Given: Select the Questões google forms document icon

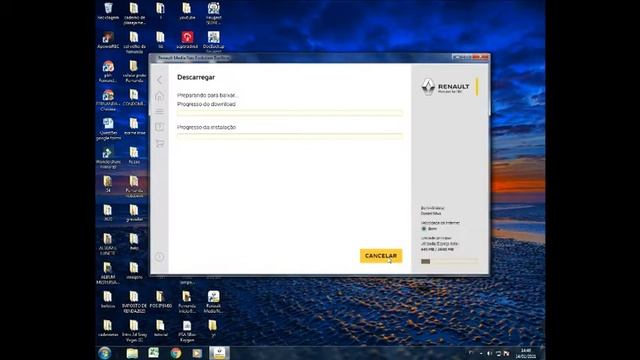Looking at the screenshot, I should 108,129.
